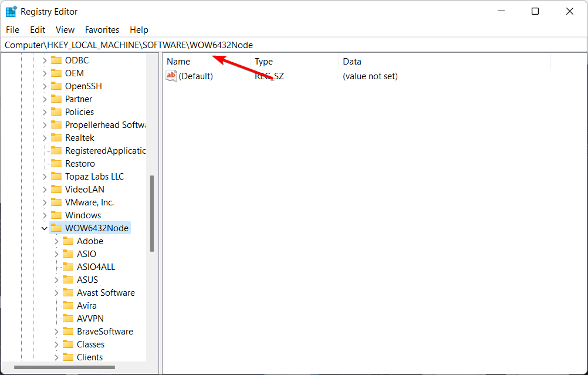Select the Topaz Labs LLC folder icon

(x=56, y=176)
